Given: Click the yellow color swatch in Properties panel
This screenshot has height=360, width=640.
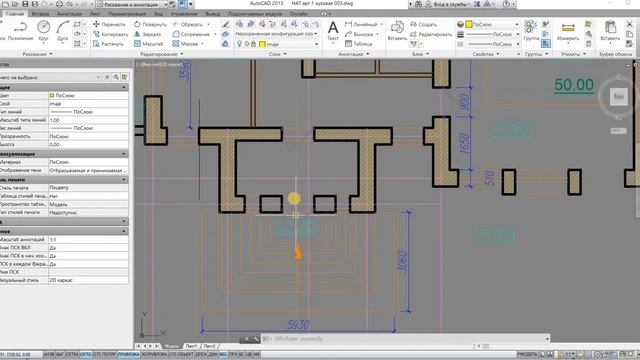Looking at the screenshot, I should 469,24.
